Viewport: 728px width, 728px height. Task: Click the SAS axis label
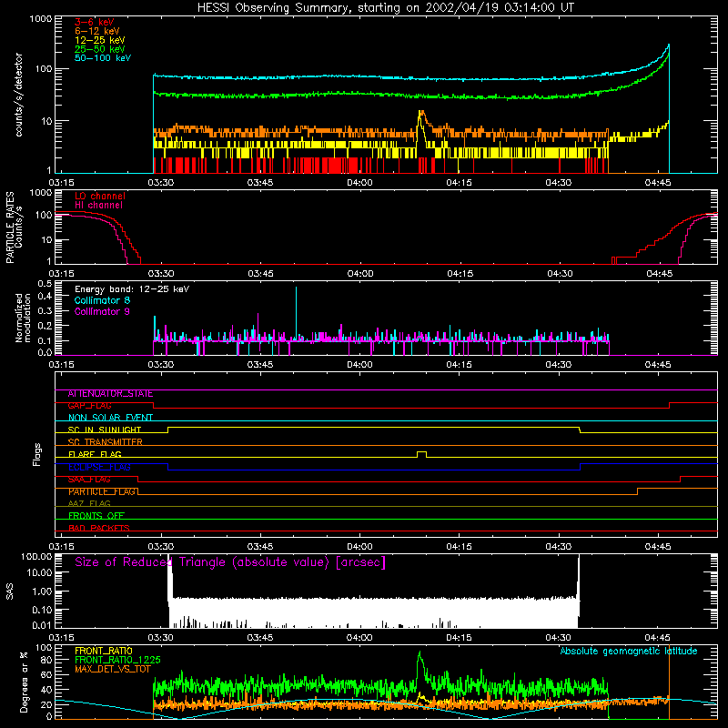(10, 591)
